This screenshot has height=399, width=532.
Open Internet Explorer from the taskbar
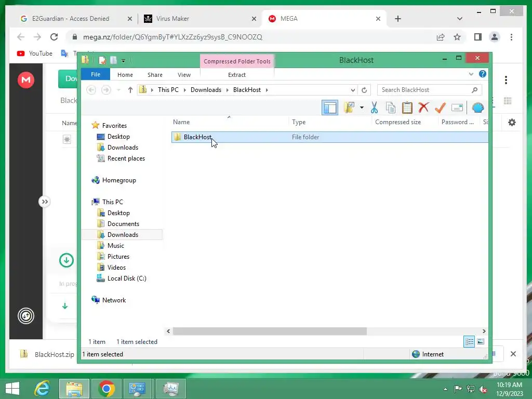tap(43, 389)
